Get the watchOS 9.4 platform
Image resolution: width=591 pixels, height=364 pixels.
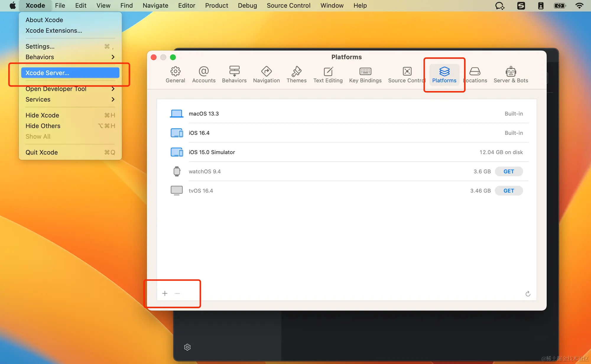(509, 171)
